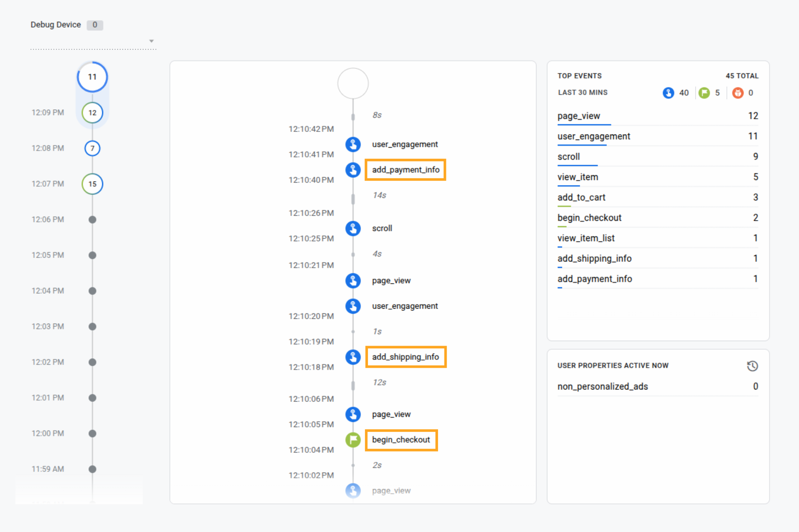799x532 pixels.
Task: Open user properties history clock icon
Action: click(x=752, y=366)
